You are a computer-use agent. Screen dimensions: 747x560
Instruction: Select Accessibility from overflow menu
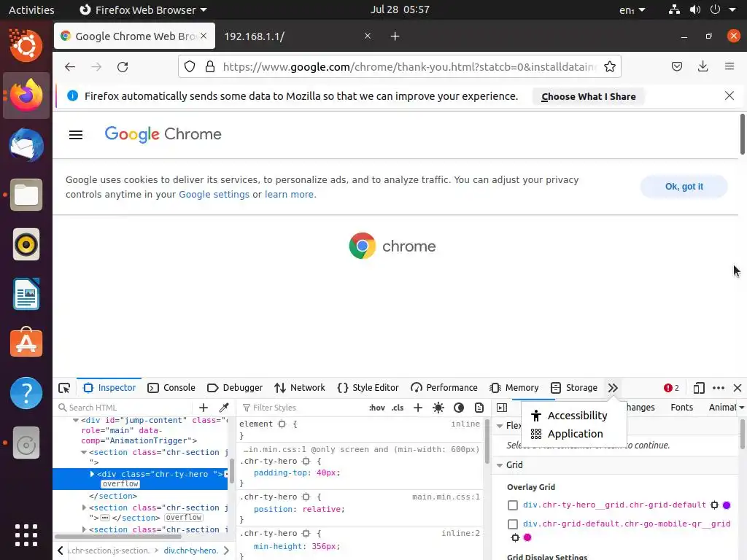point(574,416)
